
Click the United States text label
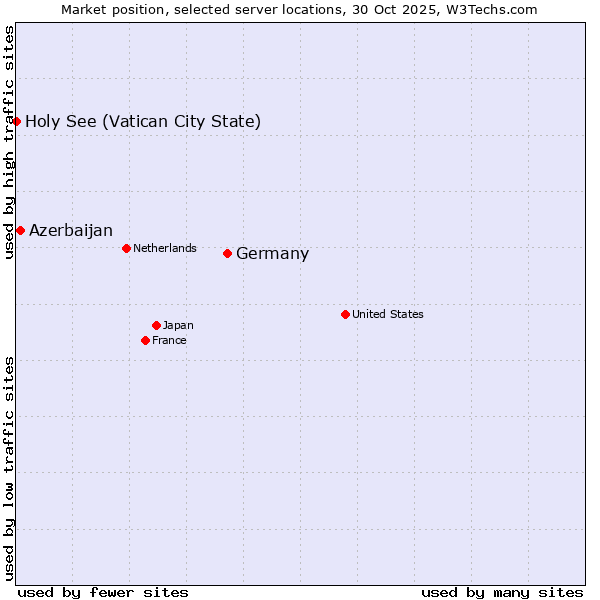point(387,314)
